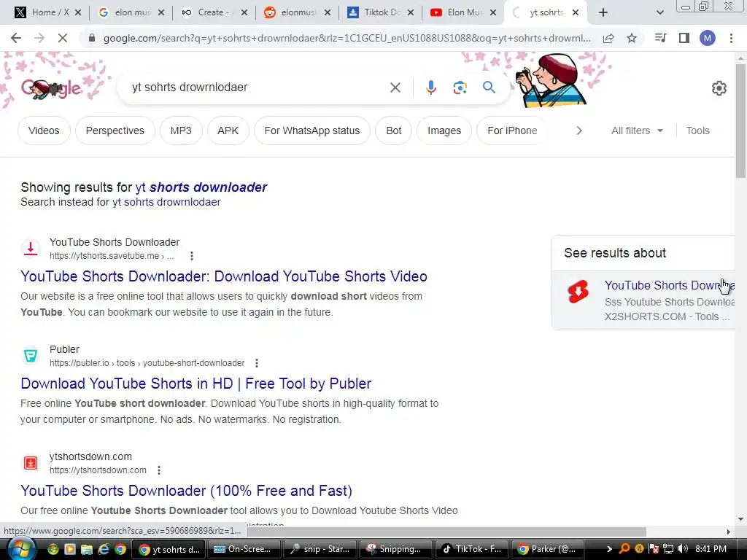Switch to elon mus Google tab

tap(131, 12)
